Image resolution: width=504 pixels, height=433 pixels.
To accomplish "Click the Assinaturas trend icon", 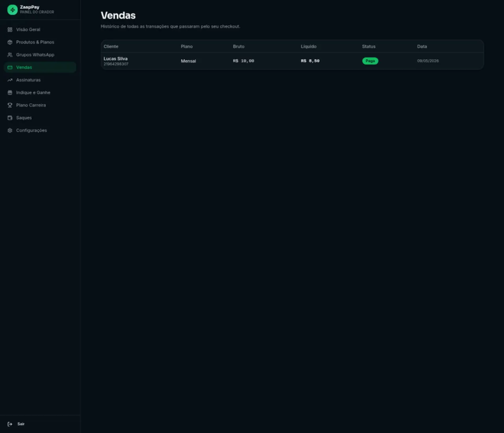I will (10, 80).
